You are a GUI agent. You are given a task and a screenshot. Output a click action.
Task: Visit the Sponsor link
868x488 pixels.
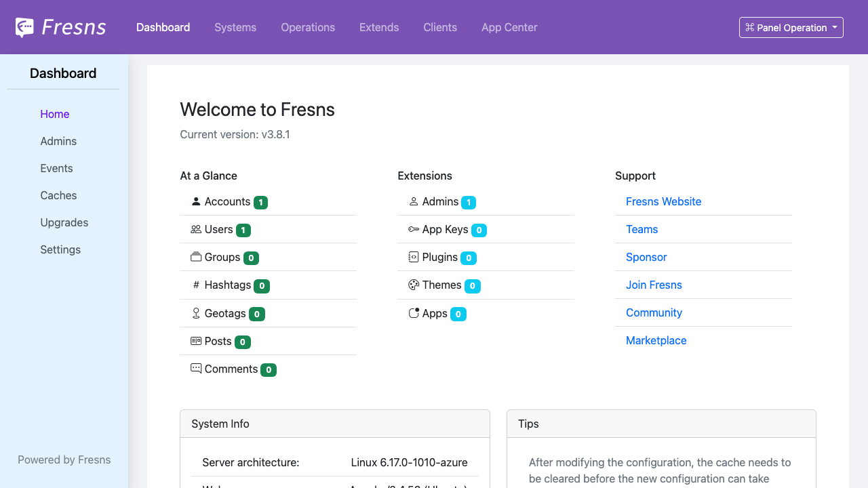(646, 257)
